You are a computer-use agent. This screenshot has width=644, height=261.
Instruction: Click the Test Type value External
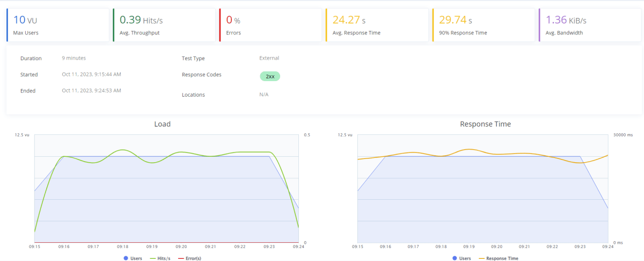click(x=269, y=58)
